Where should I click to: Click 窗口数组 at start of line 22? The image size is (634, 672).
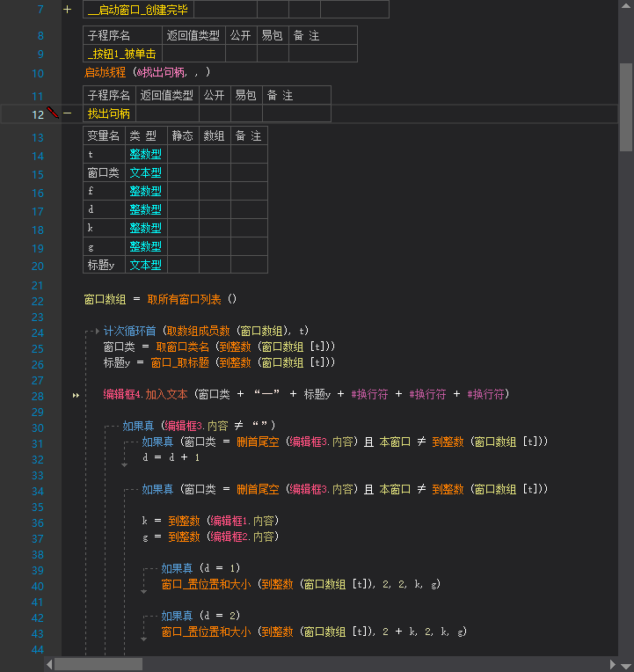(x=105, y=299)
